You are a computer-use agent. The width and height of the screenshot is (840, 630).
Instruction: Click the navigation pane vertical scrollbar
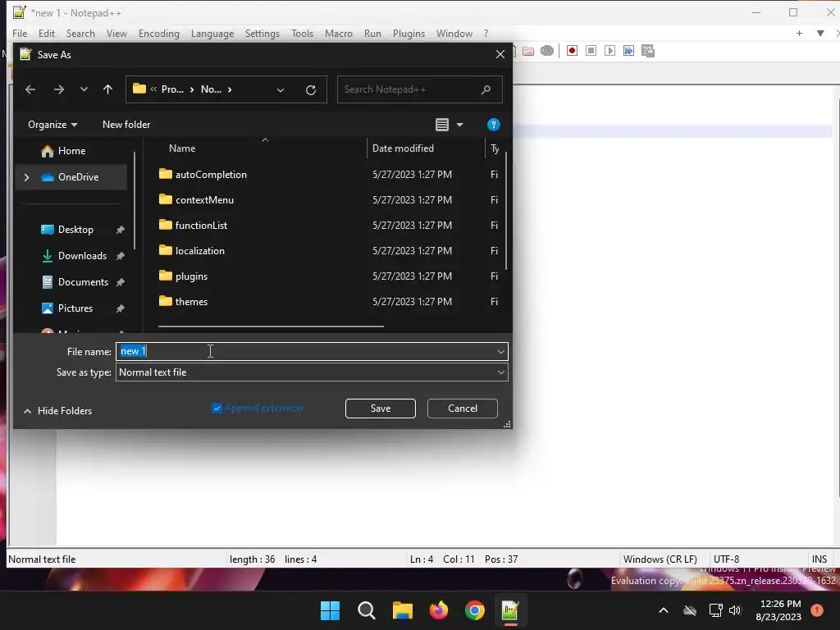click(134, 200)
